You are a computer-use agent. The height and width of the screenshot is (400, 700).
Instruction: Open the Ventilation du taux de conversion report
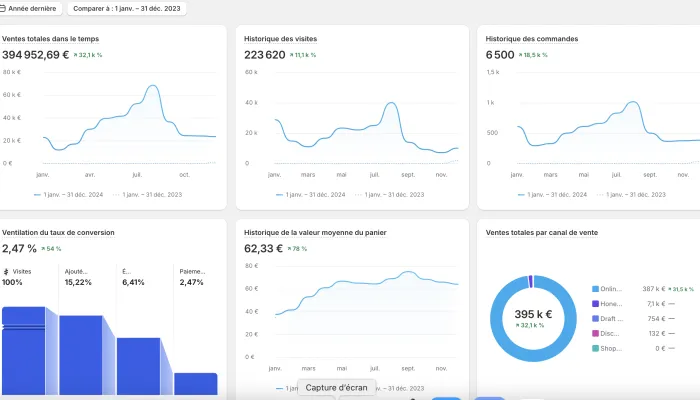pos(58,233)
